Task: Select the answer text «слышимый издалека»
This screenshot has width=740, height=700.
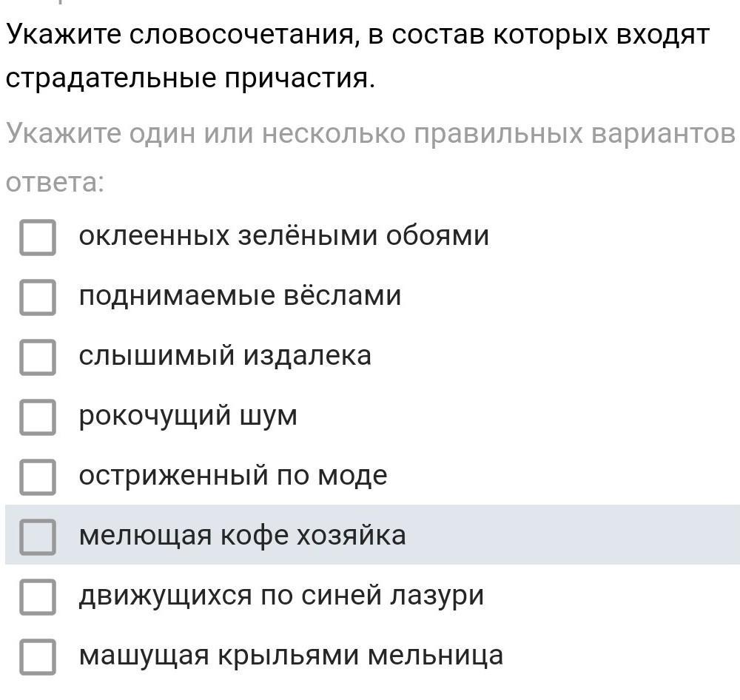Action: coord(225,356)
